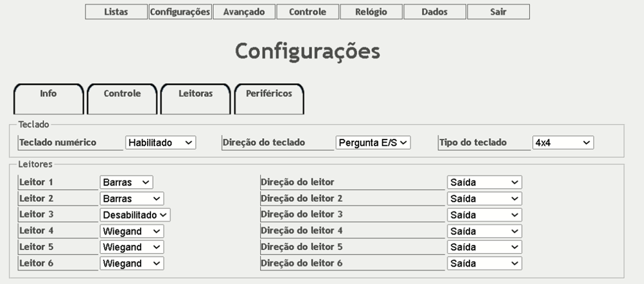Change the Leitor 3 Desabilitado dropdown
Image resolution: width=644 pixels, height=284 pixels.
135,215
